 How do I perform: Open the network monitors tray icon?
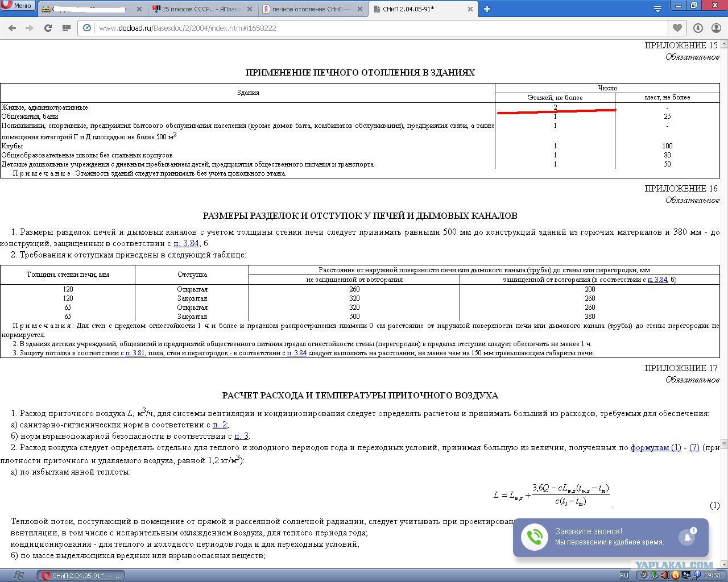click(x=686, y=575)
